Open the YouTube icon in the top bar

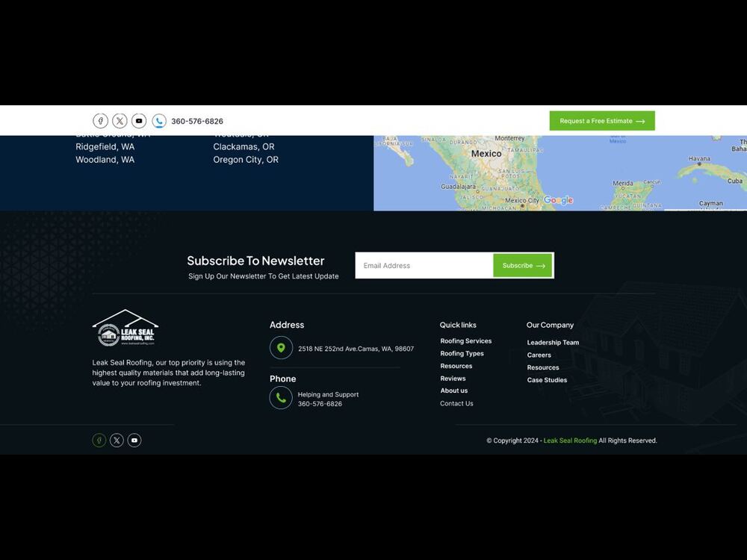tap(139, 121)
